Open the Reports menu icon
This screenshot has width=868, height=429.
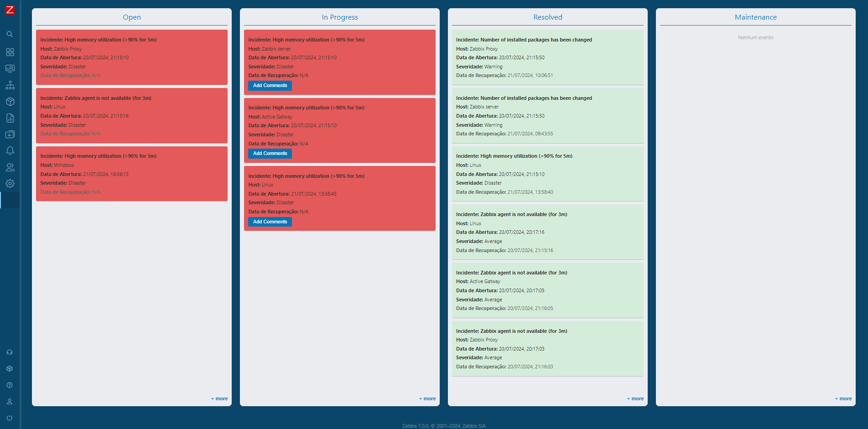(x=10, y=118)
